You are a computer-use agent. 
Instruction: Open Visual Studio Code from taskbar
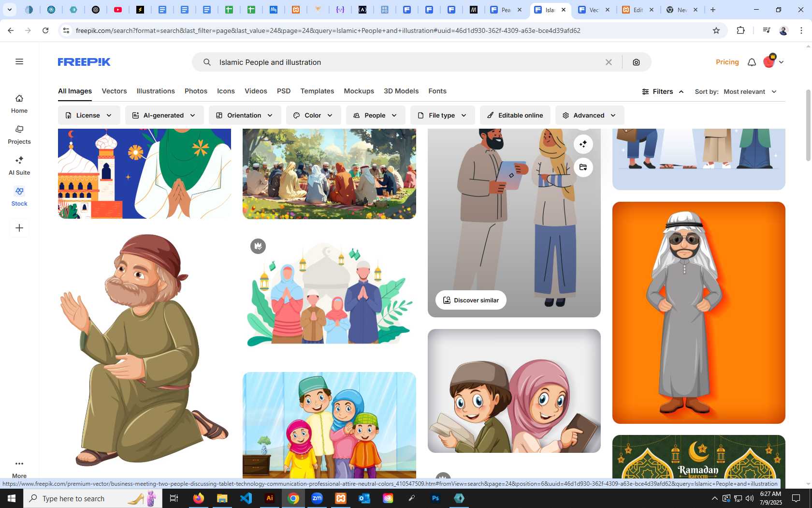[x=246, y=498]
